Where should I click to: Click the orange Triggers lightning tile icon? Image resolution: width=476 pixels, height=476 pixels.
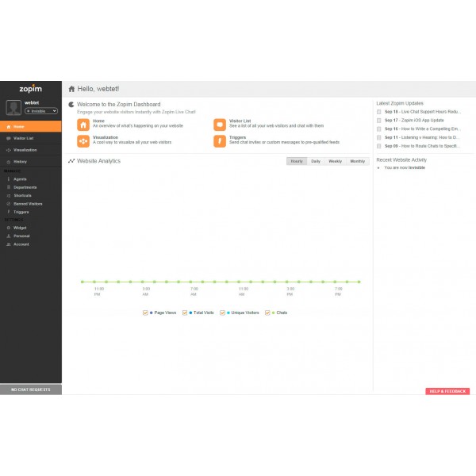(x=220, y=141)
